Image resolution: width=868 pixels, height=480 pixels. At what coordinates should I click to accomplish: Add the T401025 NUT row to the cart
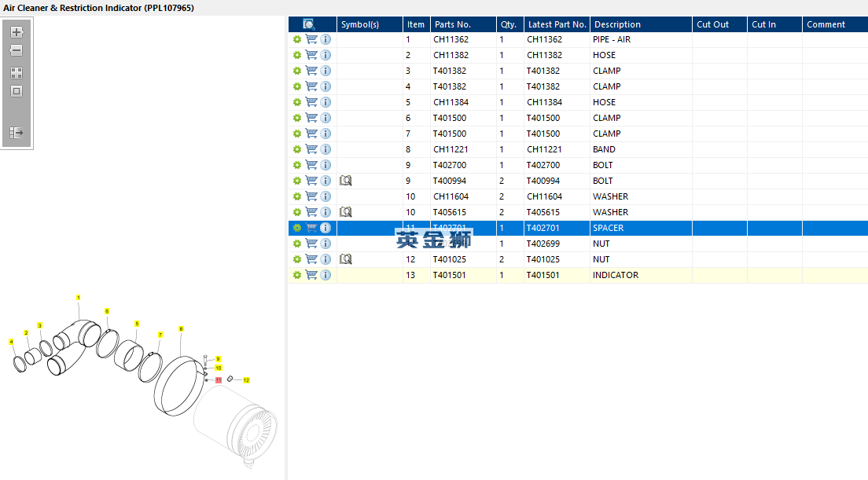coord(311,258)
